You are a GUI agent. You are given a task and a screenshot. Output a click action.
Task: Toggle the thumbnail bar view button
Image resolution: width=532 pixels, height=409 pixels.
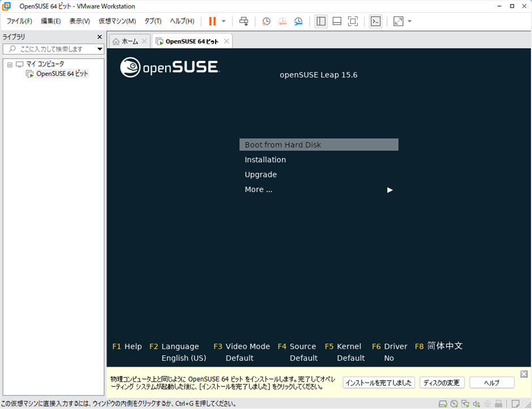pos(337,21)
